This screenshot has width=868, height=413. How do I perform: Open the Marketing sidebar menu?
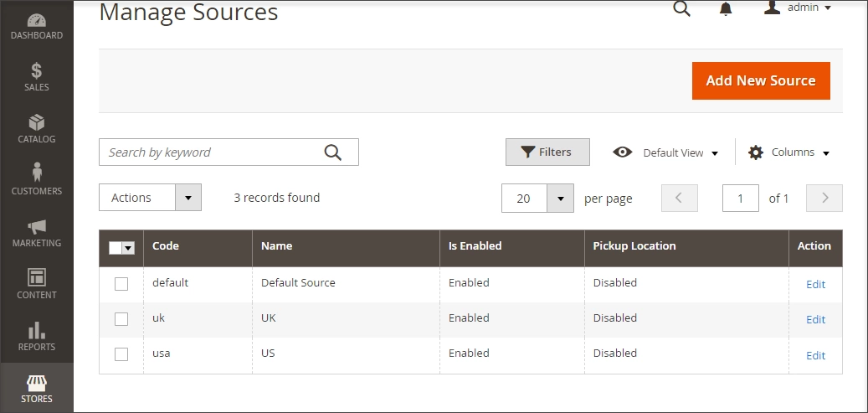coord(37,232)
